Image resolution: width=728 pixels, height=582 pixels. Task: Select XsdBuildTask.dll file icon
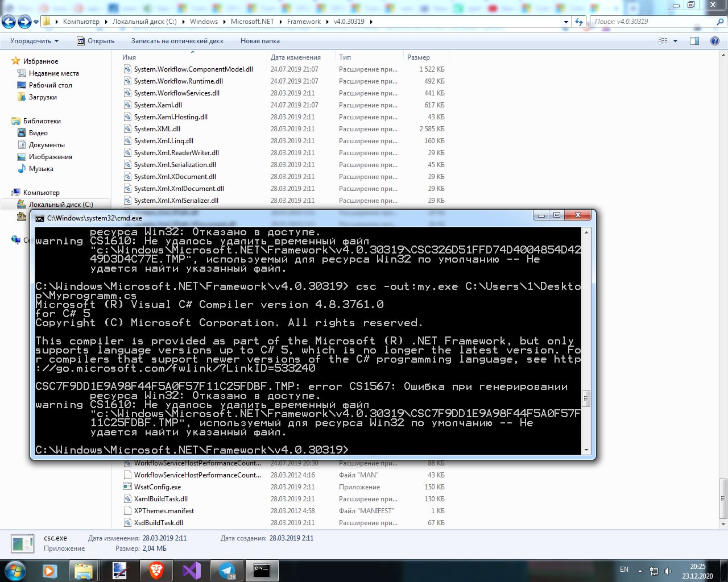click(x=128, y=523)
